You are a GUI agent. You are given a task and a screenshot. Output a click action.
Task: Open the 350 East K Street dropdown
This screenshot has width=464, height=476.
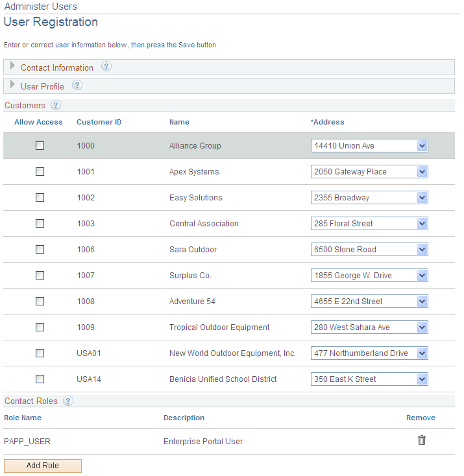click(x=369, y=379)
